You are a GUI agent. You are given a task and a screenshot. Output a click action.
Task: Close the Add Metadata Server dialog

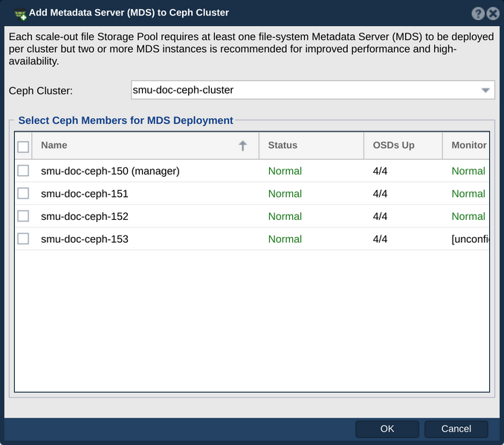[493, 13]
